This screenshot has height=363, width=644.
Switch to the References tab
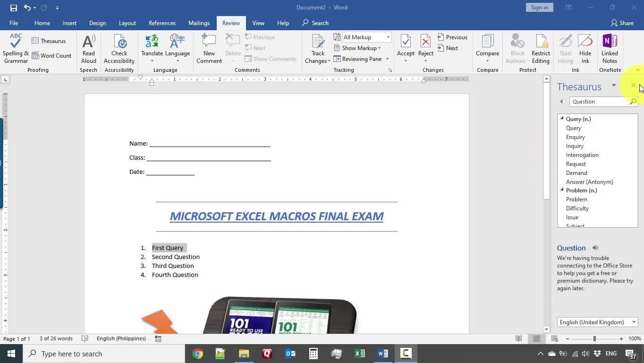click(162, 23)
